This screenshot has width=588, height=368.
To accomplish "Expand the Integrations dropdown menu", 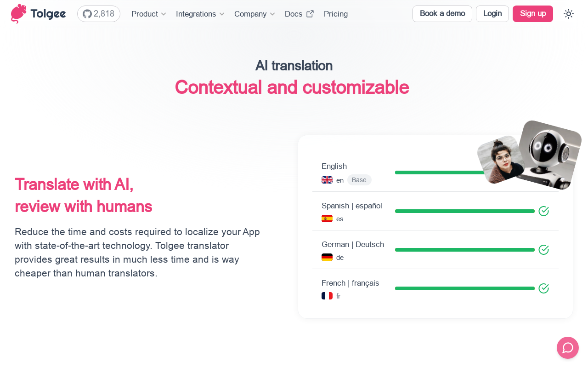I will point(200,14).
